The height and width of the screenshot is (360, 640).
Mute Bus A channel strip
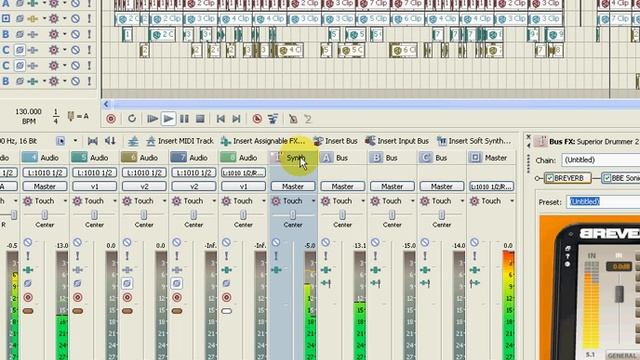click(326, 242)
